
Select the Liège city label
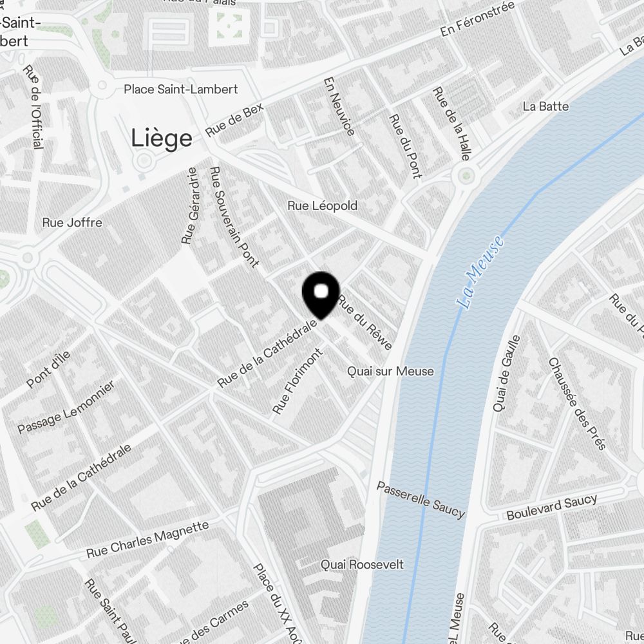point(162,138)
